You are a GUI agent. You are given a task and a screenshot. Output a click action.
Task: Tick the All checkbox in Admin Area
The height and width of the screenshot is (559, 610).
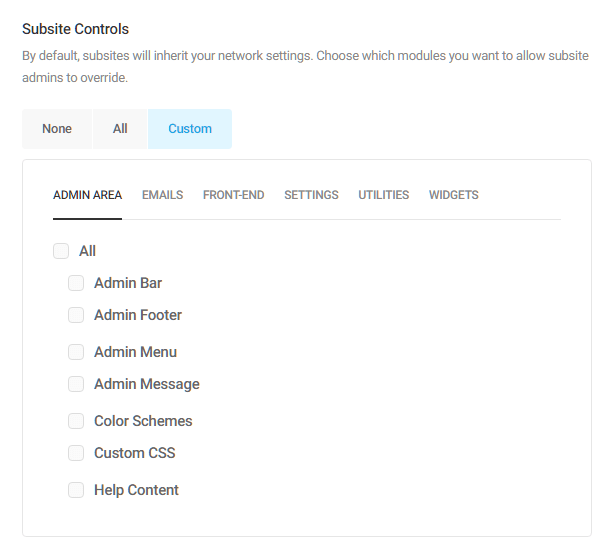coord(61,251)
